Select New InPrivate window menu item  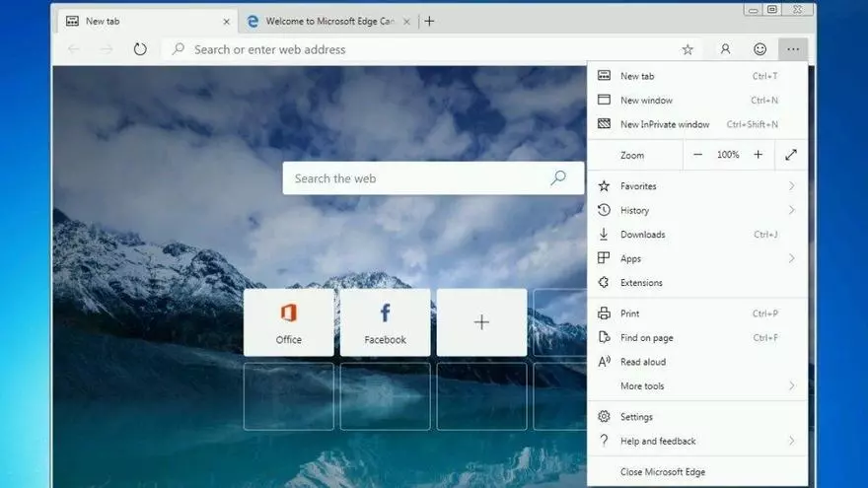tap(665, 124)
